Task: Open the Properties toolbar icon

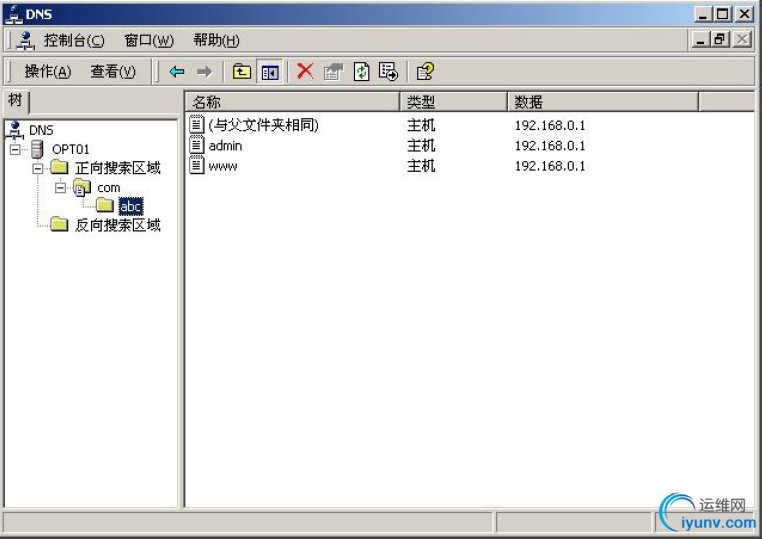Action: (333, 72)
